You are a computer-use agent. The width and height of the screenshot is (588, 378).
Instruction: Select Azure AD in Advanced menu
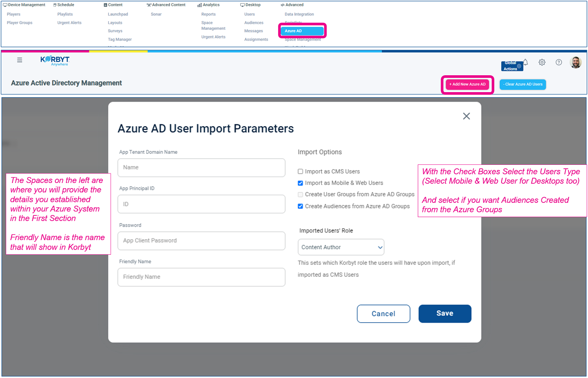coord(302,31)
